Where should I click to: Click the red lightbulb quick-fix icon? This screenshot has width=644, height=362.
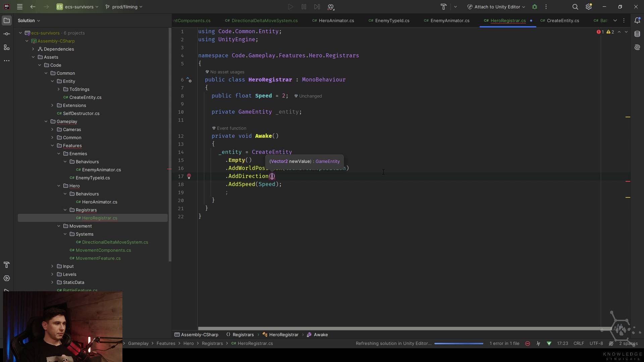[189, 176]
